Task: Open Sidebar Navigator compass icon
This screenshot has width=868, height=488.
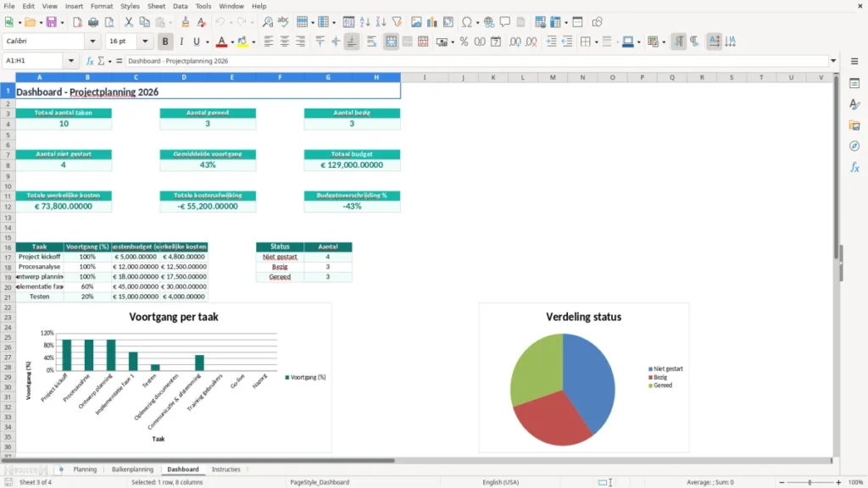Action: point(854,146)
